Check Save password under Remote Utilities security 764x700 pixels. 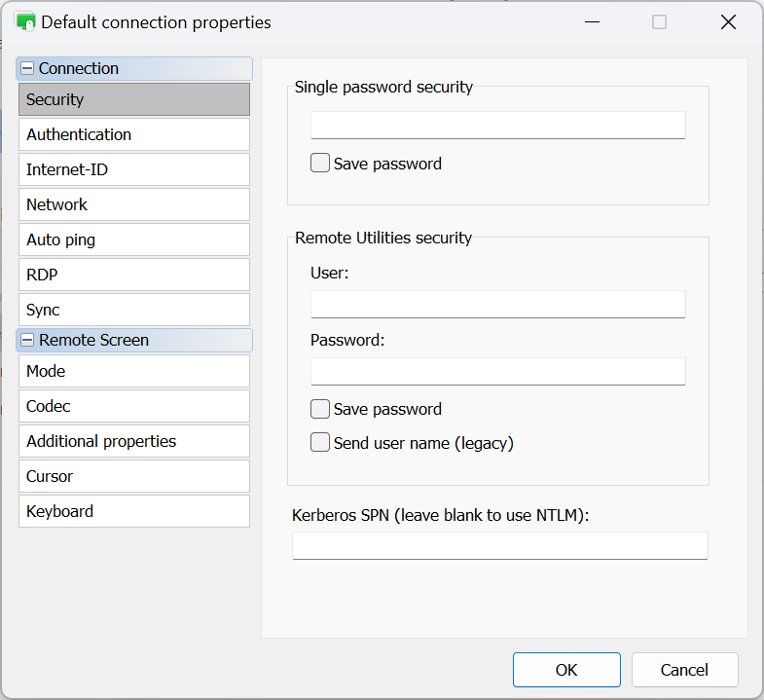point(320,409)
